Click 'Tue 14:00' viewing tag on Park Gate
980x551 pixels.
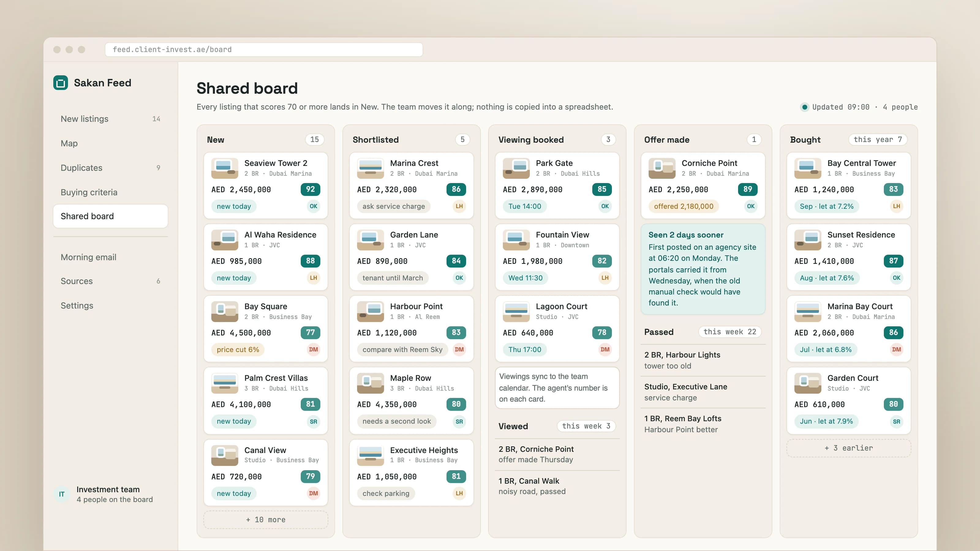point(524,206)
